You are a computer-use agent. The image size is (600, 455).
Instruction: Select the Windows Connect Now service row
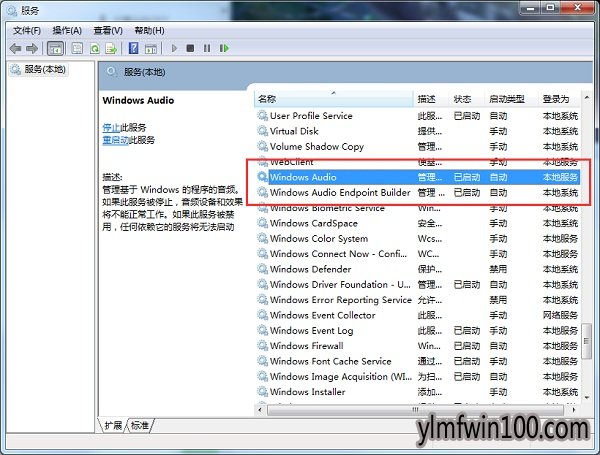coord(418,254)
